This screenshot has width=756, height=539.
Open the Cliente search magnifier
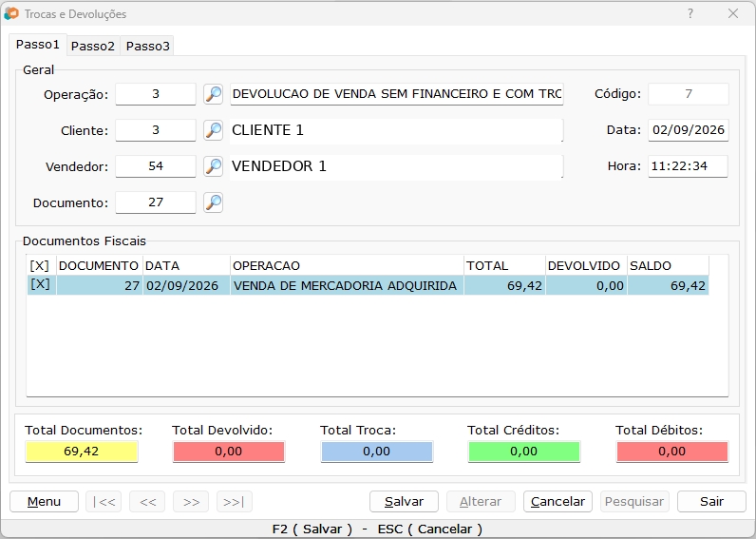213,130
